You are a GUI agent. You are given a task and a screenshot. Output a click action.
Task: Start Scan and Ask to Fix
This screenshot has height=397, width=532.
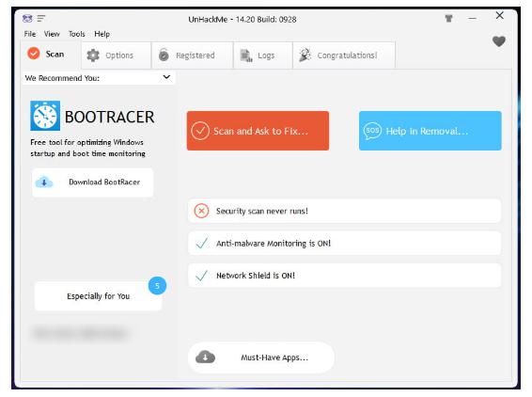pos(258,131)
